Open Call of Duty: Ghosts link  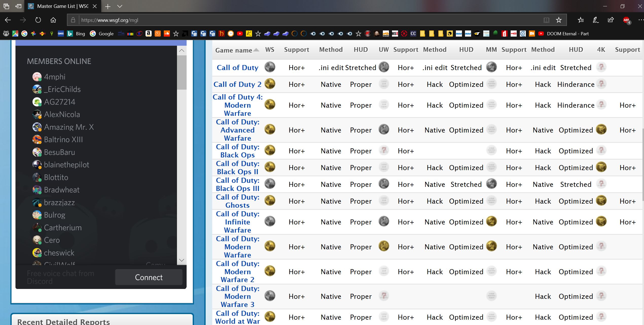pos(238,201)
